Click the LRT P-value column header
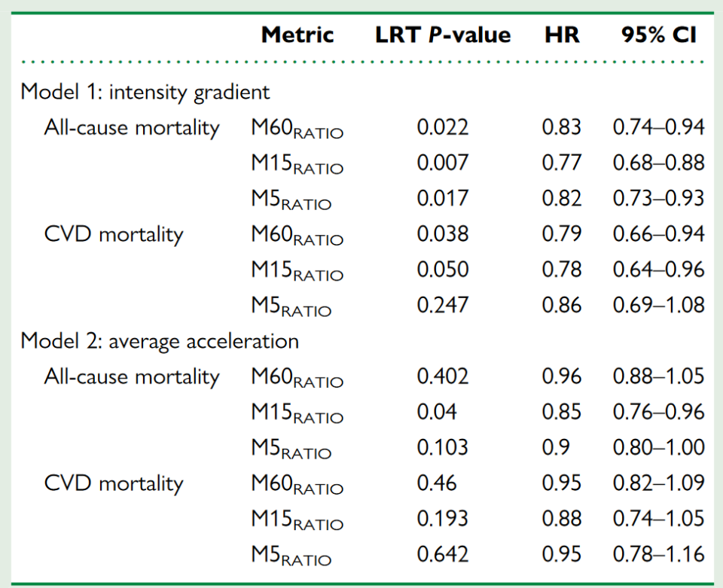The height and width of the screenshot is (588, 723). tap(443, 35)
